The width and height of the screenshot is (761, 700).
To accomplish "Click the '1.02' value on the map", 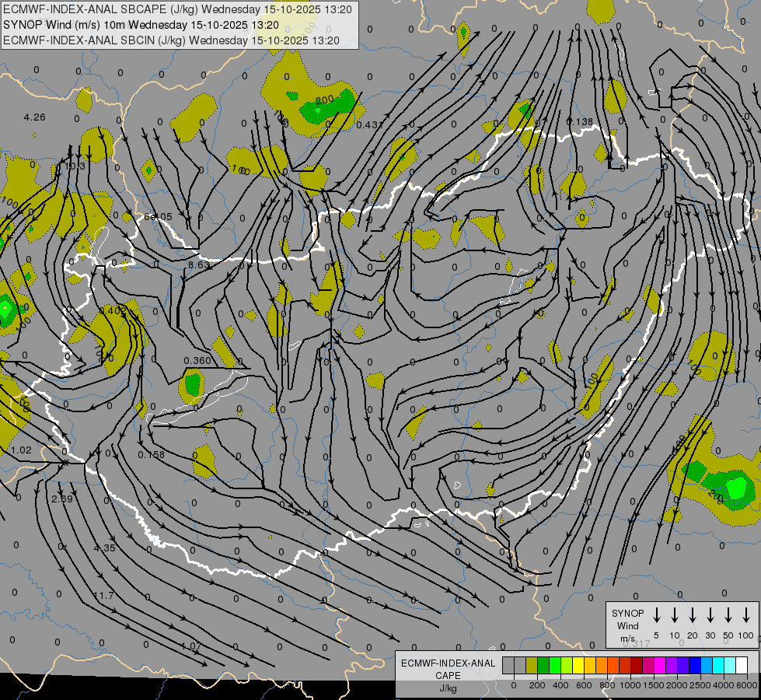I will [21, 450].
